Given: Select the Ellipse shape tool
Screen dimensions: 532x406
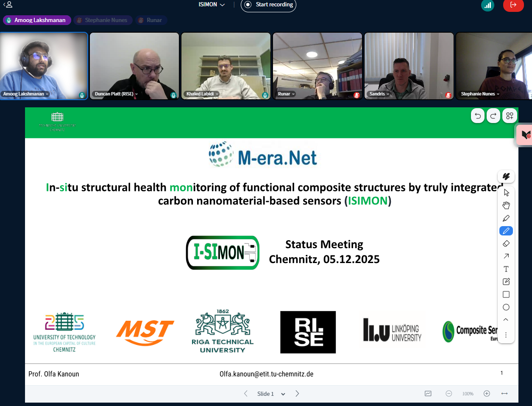Looking at the screenshot, I should 506,307.
